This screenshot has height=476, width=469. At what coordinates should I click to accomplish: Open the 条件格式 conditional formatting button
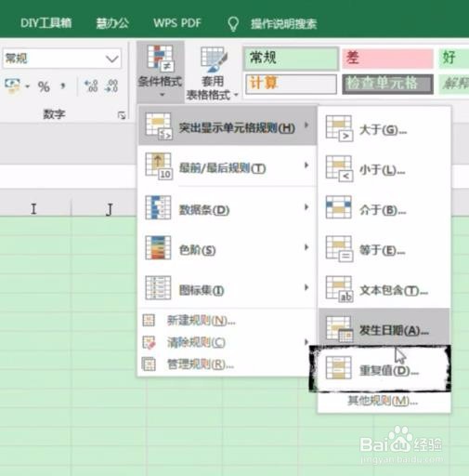coord(160,72)
